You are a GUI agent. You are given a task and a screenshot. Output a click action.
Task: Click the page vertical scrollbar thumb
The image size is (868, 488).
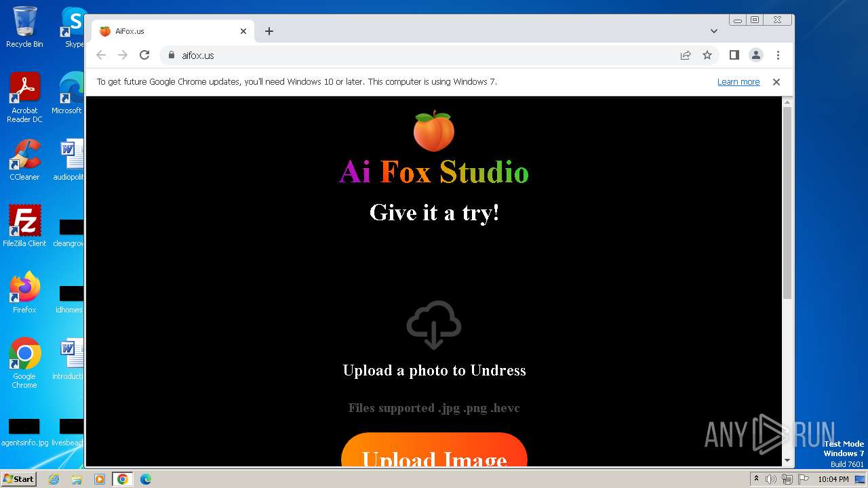pyautogui.click(x=787, y=203)
